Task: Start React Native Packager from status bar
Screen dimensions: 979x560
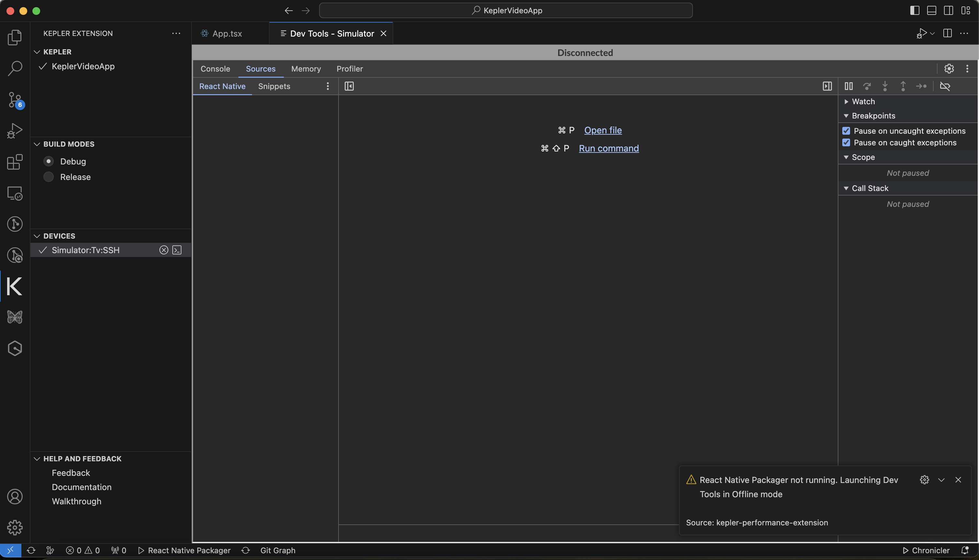Action: point(185,550)
